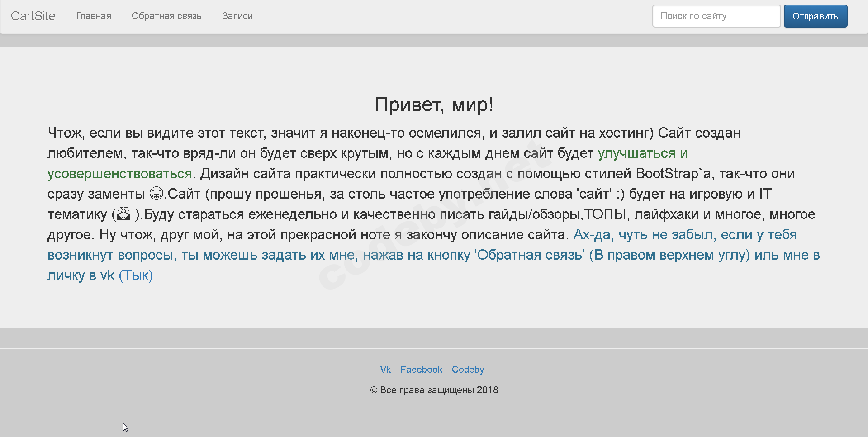The image size is (868, 437).
Task: Open the Facebook footer link
Action: (x=421, y=370)
